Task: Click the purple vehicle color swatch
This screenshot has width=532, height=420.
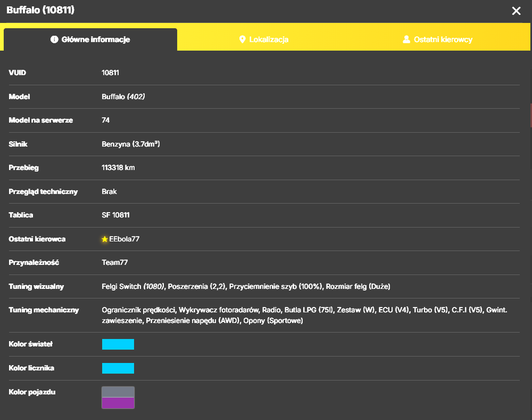Action: point(118,403)
